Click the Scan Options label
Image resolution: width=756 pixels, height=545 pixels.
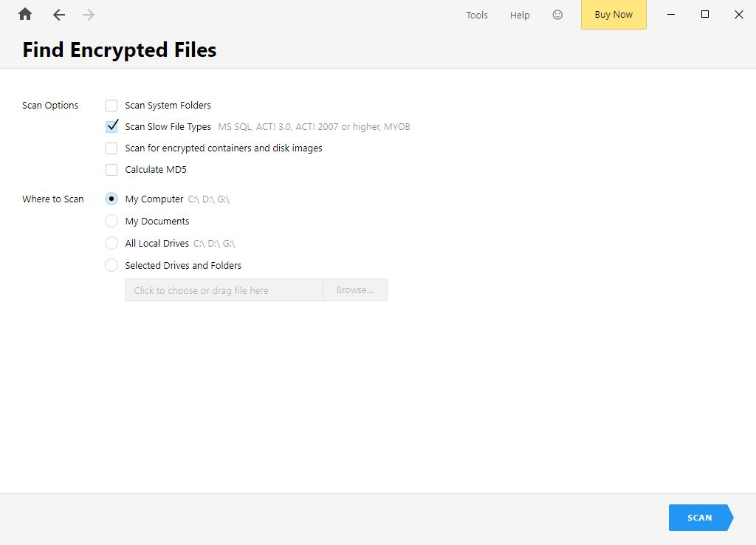[50, 105]
